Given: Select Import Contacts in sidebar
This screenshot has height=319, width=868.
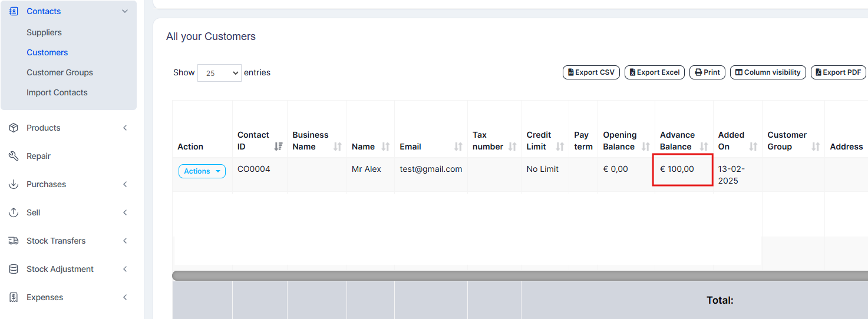Looking at the screenshot, I should 57,92.
